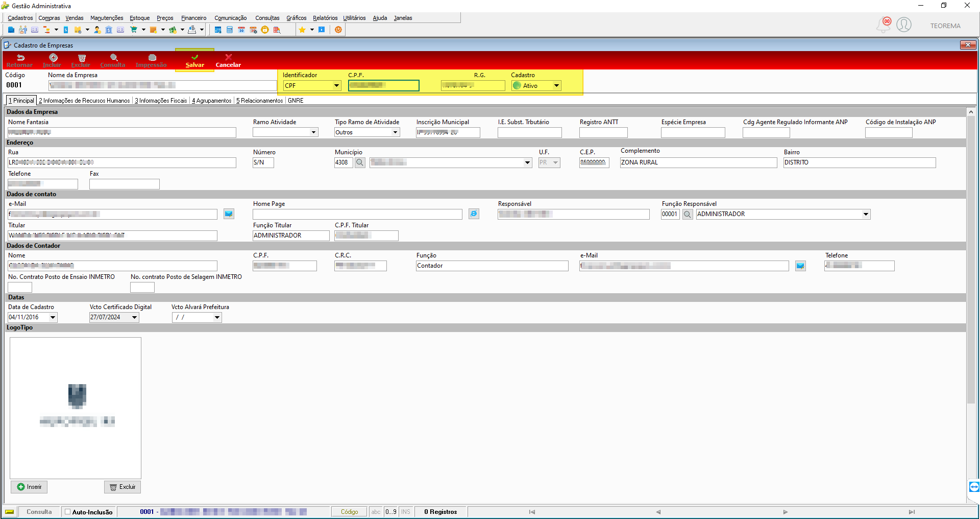Open the Relatórios menu
Viewport: 980px width, 519px height.
tap(325, 18)
